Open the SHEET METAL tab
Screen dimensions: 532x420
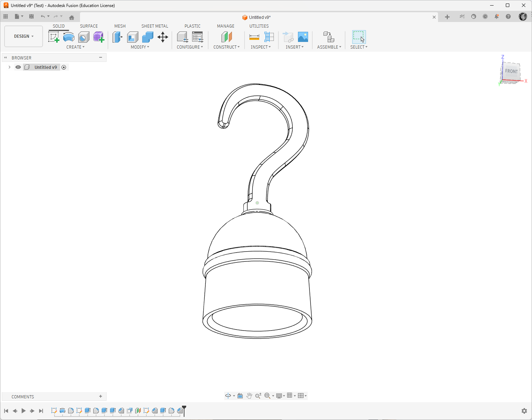(x=155, y=26)
